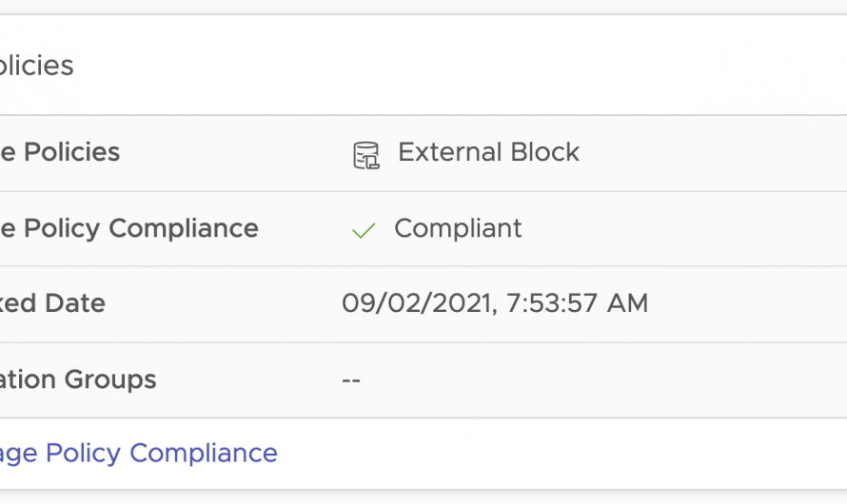Viewport: 847px width, 504px height.
Task: Click the word Block in the policy name
Action: (544, 152)
